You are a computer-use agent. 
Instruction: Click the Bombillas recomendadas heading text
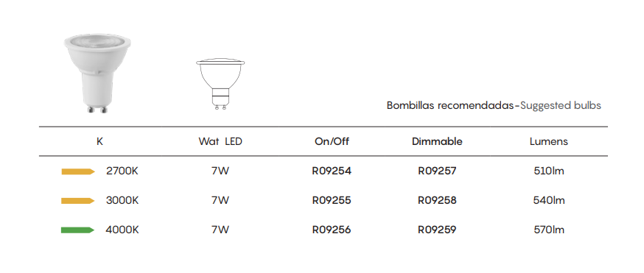(x=450, y=106)
